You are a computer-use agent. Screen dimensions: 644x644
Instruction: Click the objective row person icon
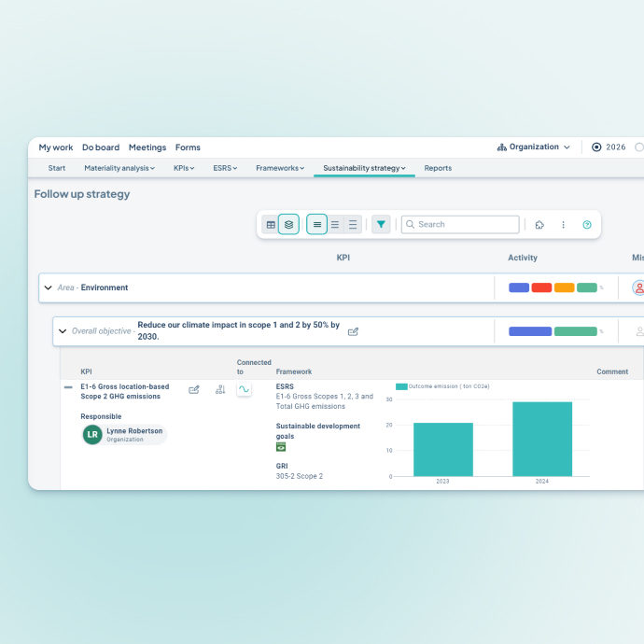639,331
